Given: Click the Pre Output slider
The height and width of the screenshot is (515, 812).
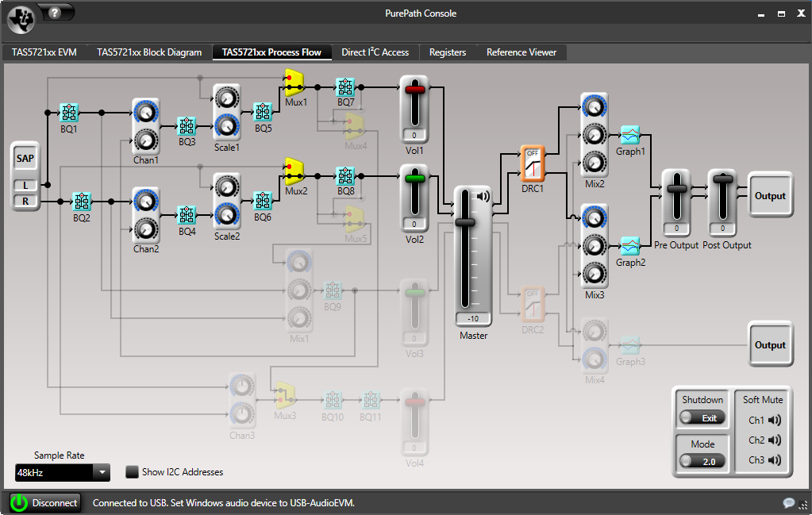Looking at the screenshot, I should pos(676,188).
